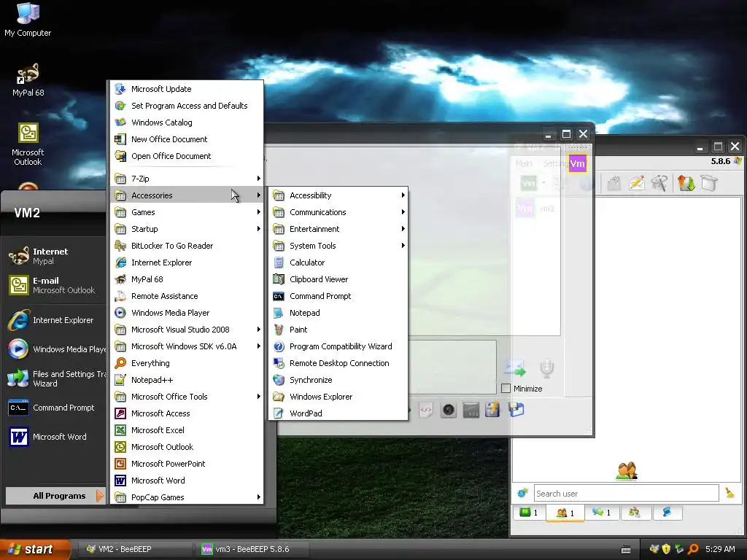
Task: Open Remote Desktop Connection
Action: point(338,363)
